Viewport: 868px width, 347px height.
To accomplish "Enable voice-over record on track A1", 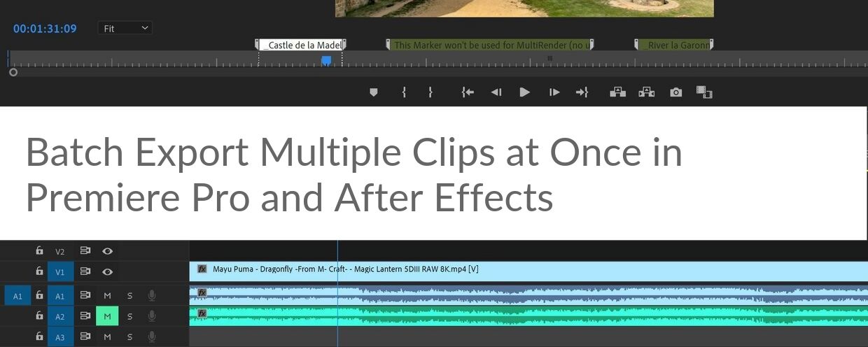I will click(x=152, y=296).
